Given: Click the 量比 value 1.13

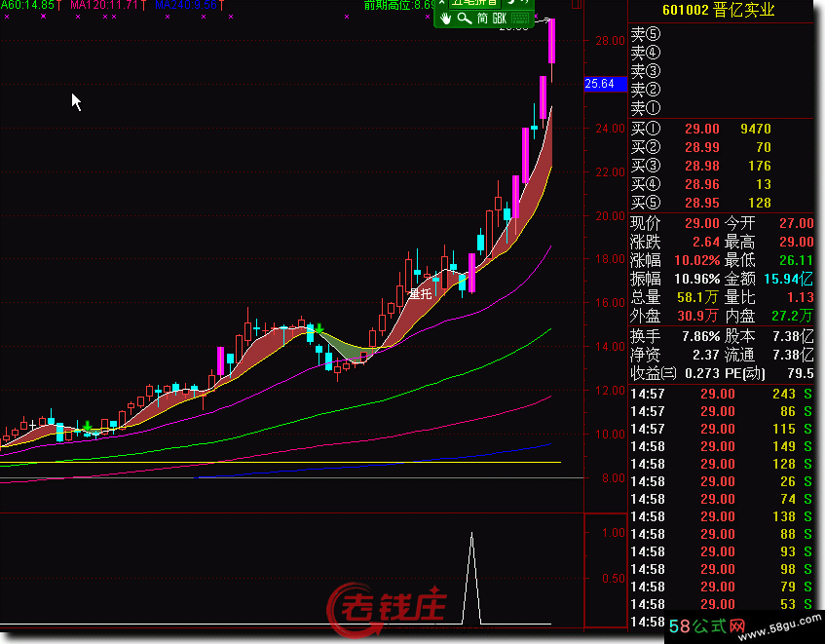Looking at the screenshot, I should pos(800,297).
